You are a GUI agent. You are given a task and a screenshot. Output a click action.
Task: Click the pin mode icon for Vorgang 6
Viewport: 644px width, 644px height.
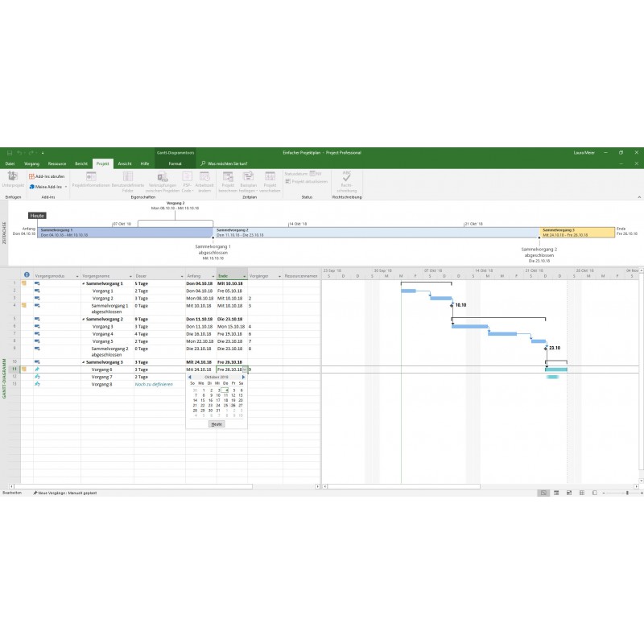37,369
